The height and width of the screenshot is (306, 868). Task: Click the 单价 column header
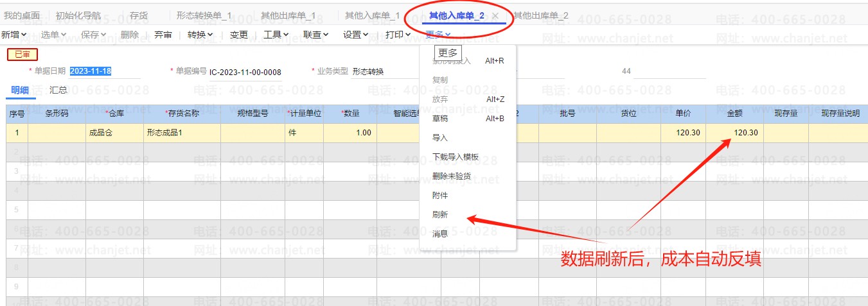click(x=683, y=114)
